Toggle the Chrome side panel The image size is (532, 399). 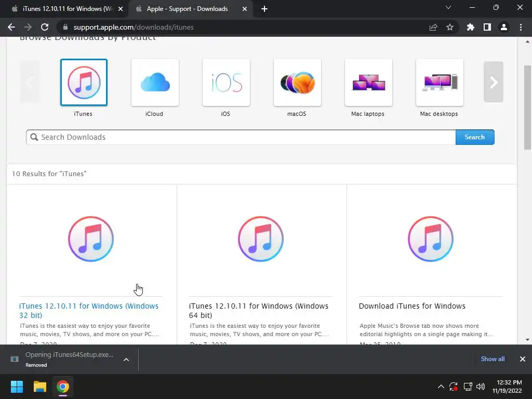pyautogui.click(x=487, y=27)
